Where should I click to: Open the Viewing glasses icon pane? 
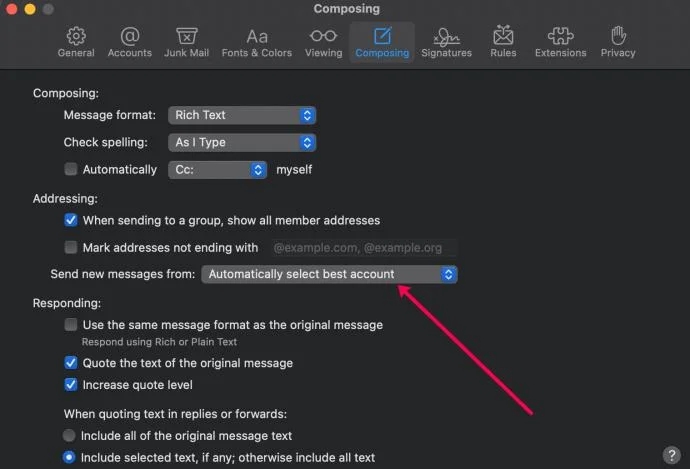click(x=323, y=36)
